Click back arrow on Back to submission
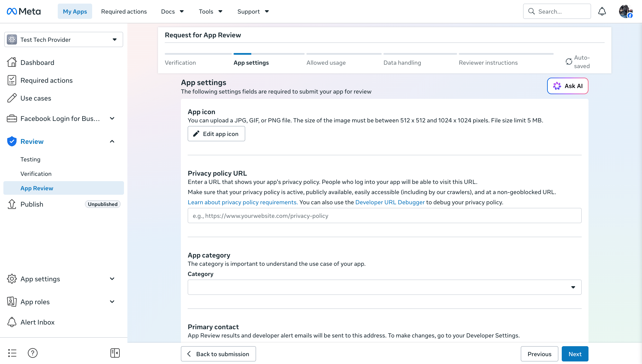The image size is (642, 364). pos(189,354)
